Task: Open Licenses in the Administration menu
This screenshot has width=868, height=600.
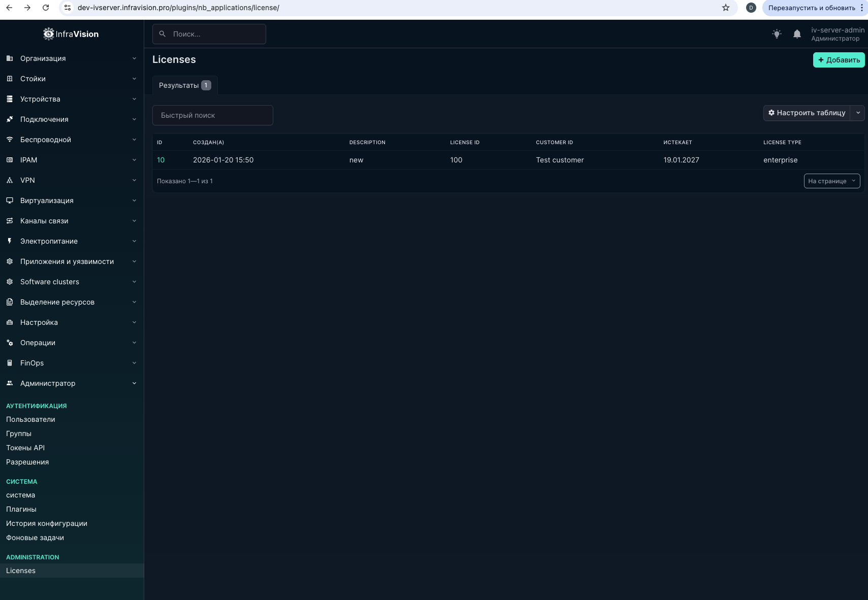Action: point(21,571)
